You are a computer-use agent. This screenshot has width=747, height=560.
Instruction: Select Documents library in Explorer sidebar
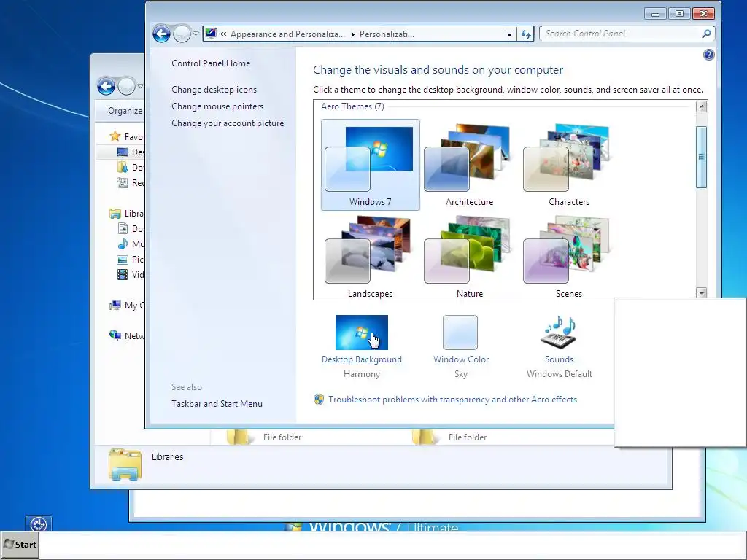click(131, 228)
